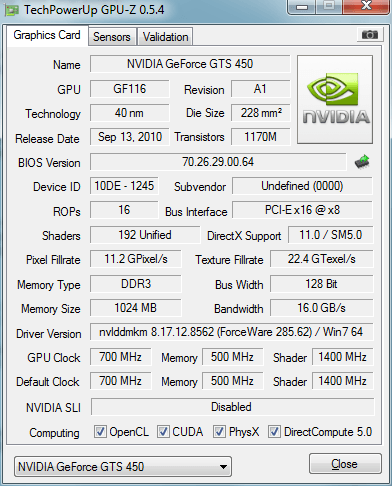Open the GPU selection dropdown arrow

coord(224,467)
